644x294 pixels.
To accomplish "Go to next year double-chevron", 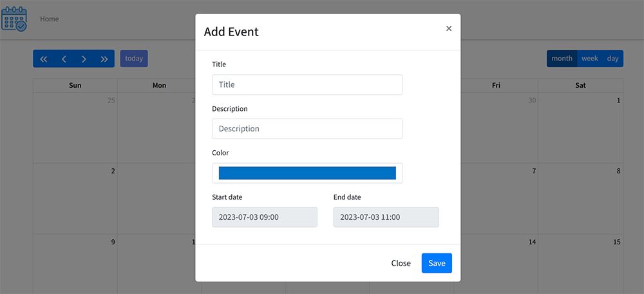I will (x=104, y=59).
